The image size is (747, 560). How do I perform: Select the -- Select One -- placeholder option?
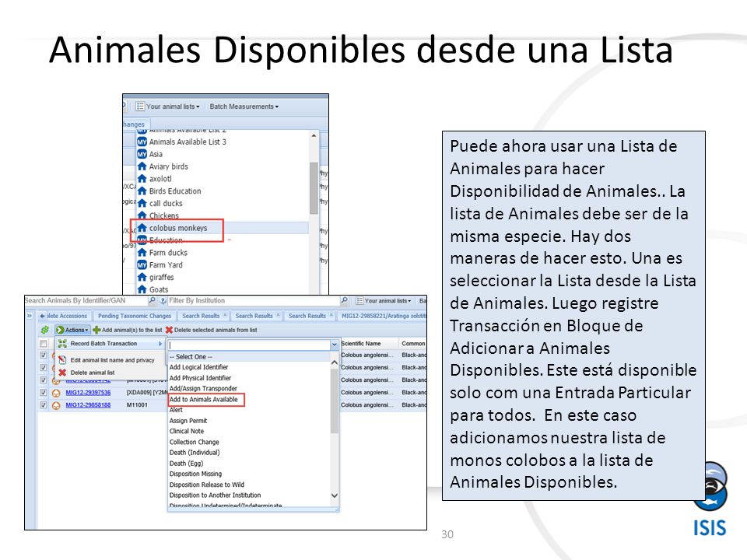click(x=191, y=357)
